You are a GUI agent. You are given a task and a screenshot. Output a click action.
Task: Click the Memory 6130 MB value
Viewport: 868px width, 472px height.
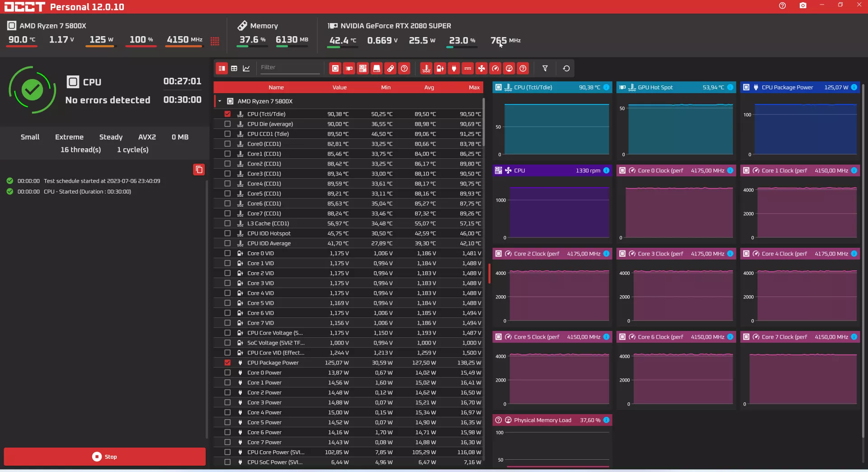tap(292, 40)
